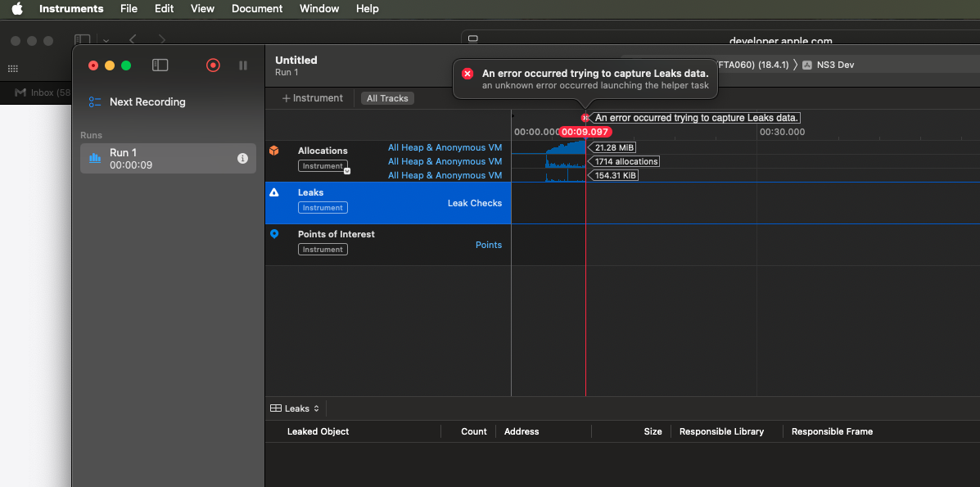980x487 pixels.
Task: Click the Instrument badge under Points of Interest
Action: tap(323, 250)
